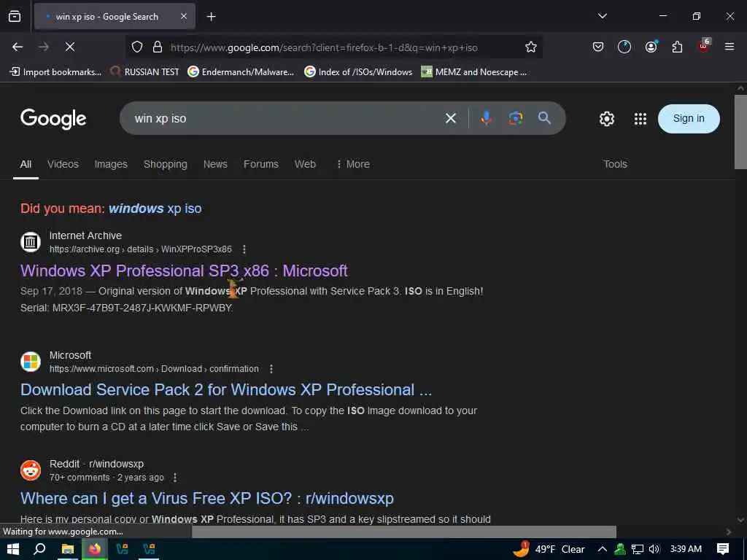Clear the search query text
This screenshot has width=747, height=560.
[x=451, y=118]
